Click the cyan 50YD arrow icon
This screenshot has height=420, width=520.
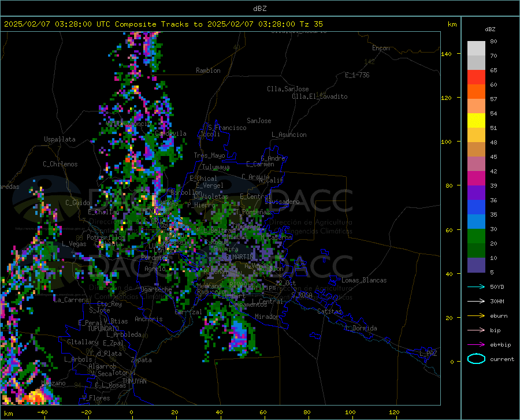(x=476, y=287)
